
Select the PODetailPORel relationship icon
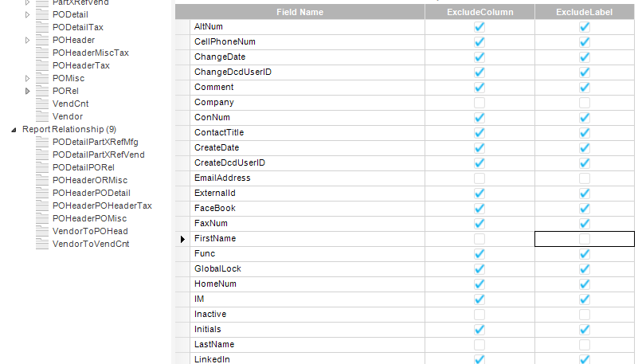pyautogui.click(x=42, y=167)
